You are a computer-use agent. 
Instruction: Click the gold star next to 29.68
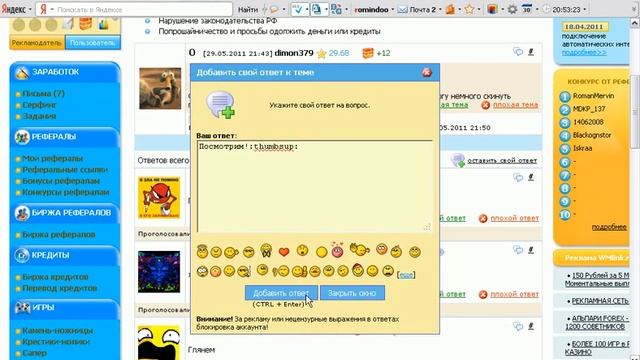tap(322, 53)
